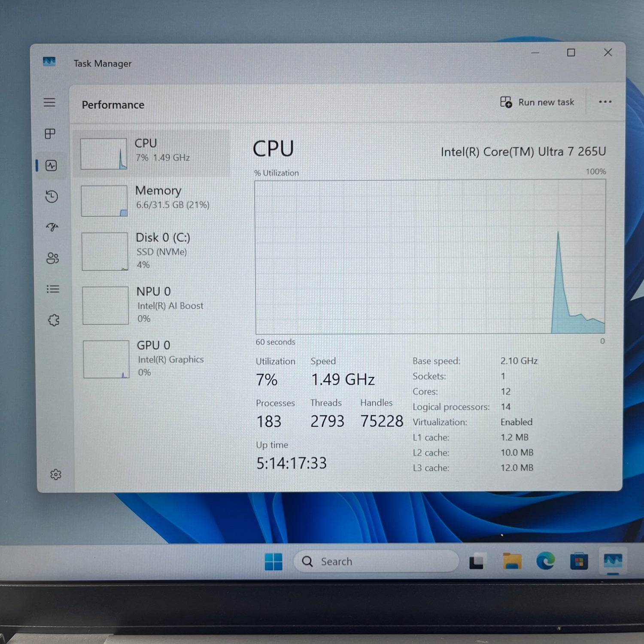This screenshot has width=644, height=644.
Task: Click the L3 cache 12.0 MB value
Action: coord(517,468)
